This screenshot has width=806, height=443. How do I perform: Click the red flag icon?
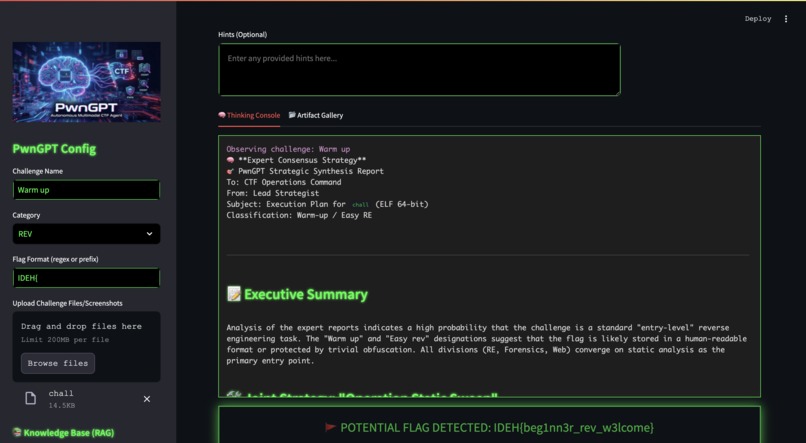330,428
